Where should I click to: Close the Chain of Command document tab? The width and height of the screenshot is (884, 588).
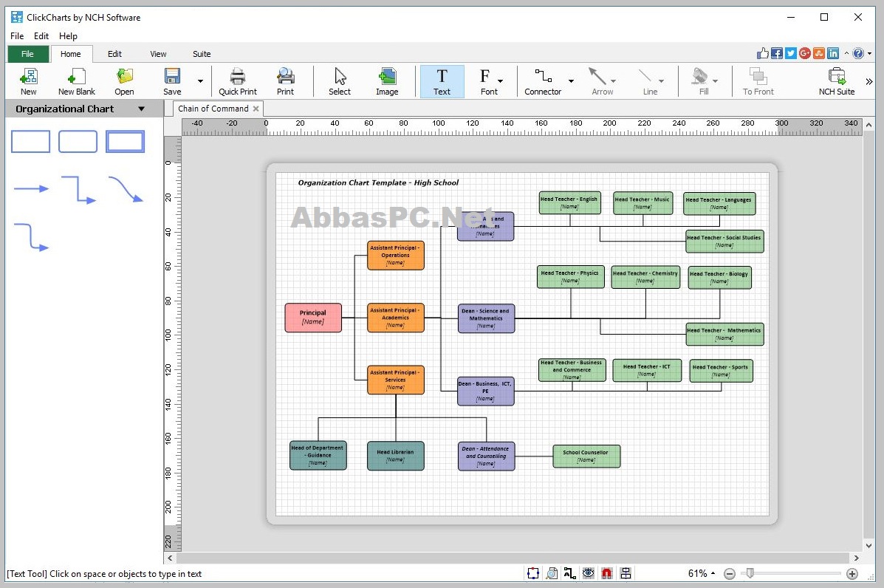pyautogui.click(x=256, y=109)
